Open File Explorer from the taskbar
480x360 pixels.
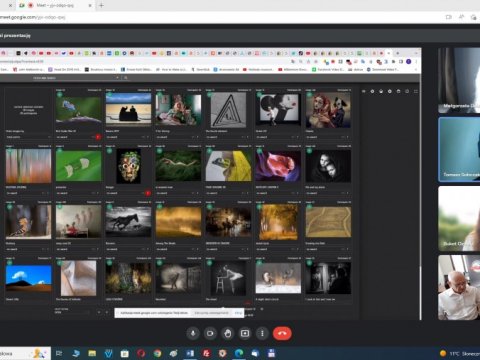click(92, 353)
